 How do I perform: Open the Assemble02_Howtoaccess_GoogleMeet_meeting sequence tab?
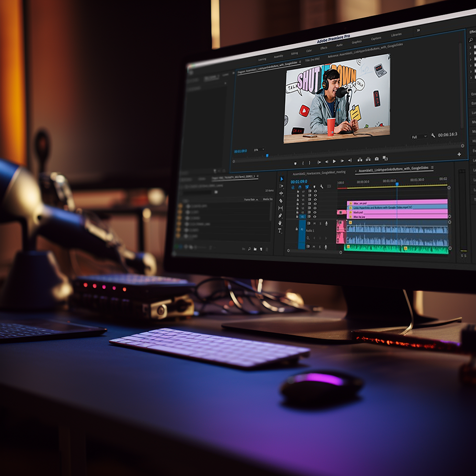(x=319, y=173)
